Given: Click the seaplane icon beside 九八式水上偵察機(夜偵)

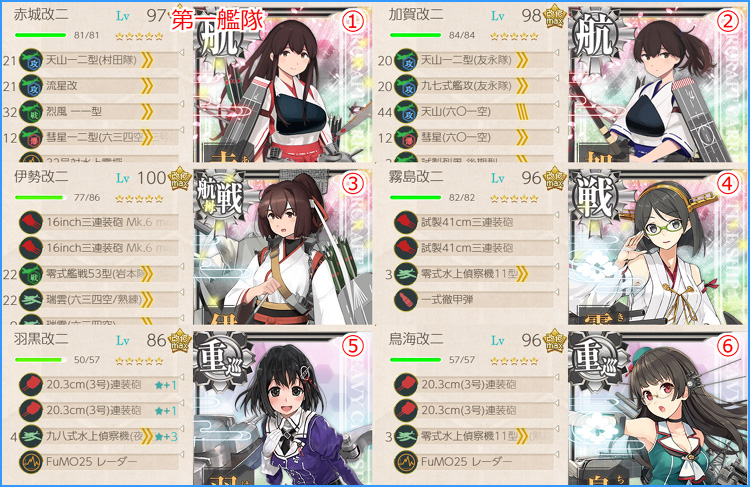Looking at the screenshot, I should click(x=31, y=436).
